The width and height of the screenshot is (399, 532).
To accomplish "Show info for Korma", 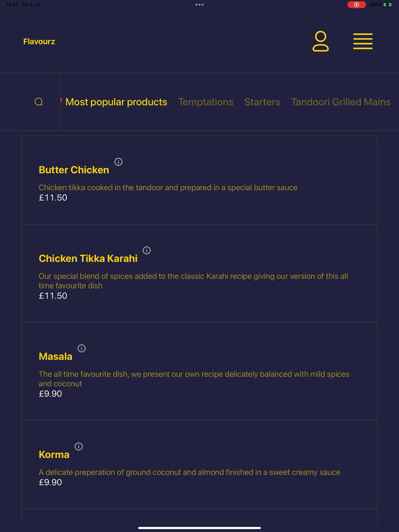I will point(79,446).
